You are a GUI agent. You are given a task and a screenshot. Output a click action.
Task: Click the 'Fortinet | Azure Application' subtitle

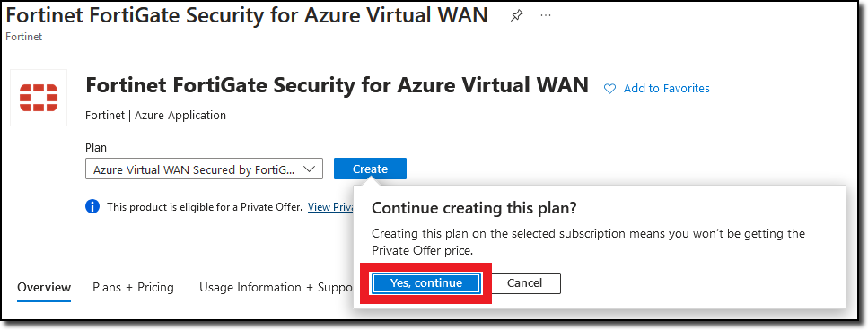pyautogui.click(x=155, y=116)
